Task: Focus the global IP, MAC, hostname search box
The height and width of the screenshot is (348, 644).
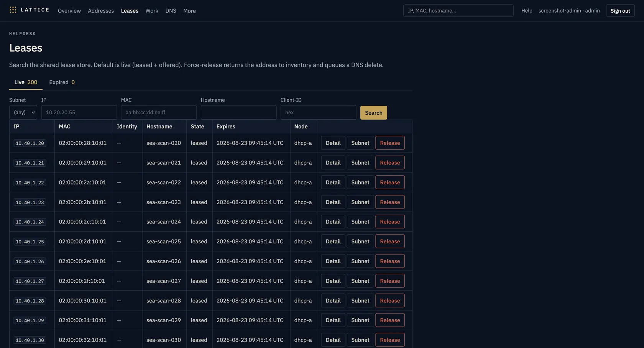Action: 458,11
